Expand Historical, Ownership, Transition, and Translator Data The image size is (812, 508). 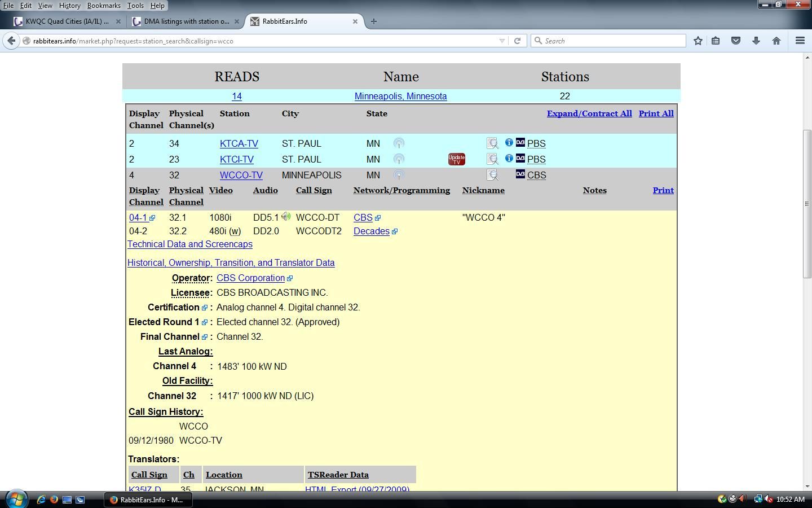(x=231, y=263)
